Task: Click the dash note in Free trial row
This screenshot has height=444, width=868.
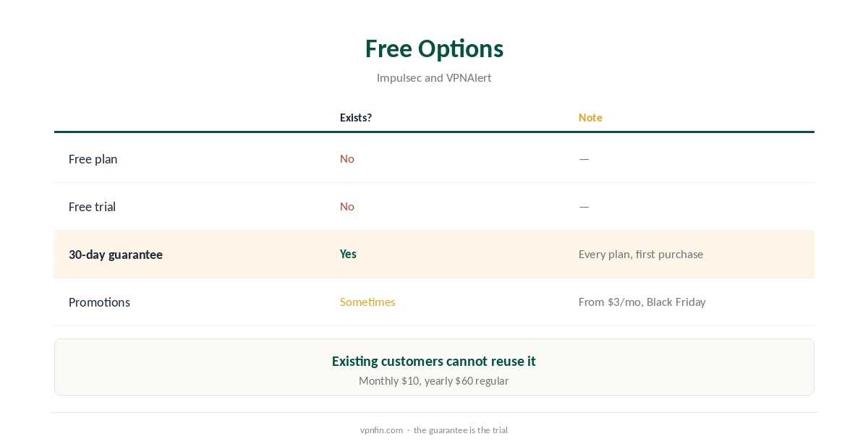Action: [584, 207]
